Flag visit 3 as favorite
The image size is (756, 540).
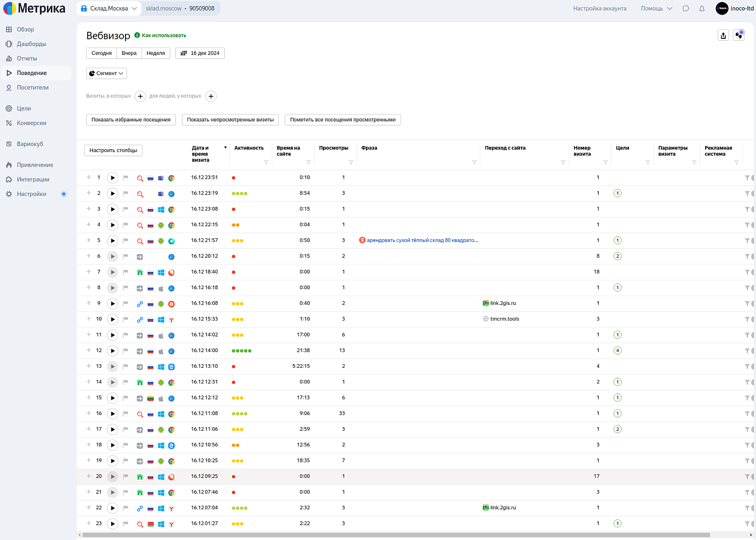(x=125, y=209)
